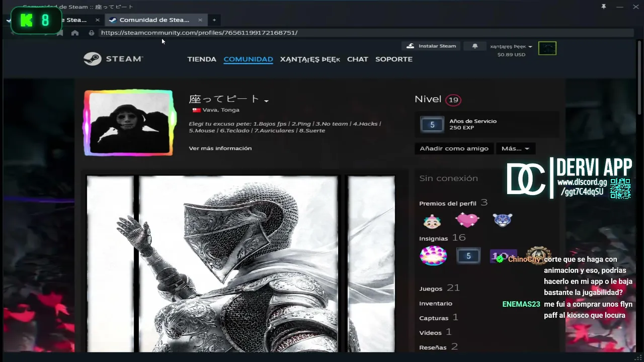Click the level 19 circle badge

(453, 100)
